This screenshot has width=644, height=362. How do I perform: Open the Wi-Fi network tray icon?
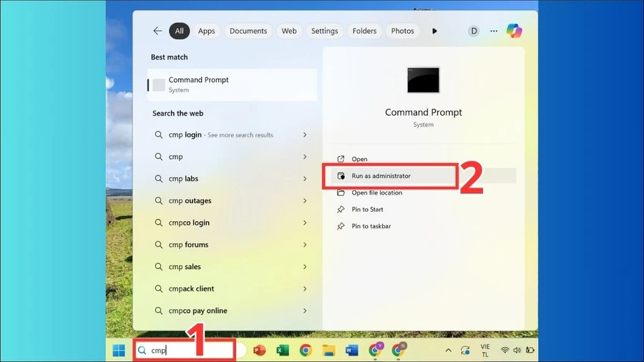504,350
